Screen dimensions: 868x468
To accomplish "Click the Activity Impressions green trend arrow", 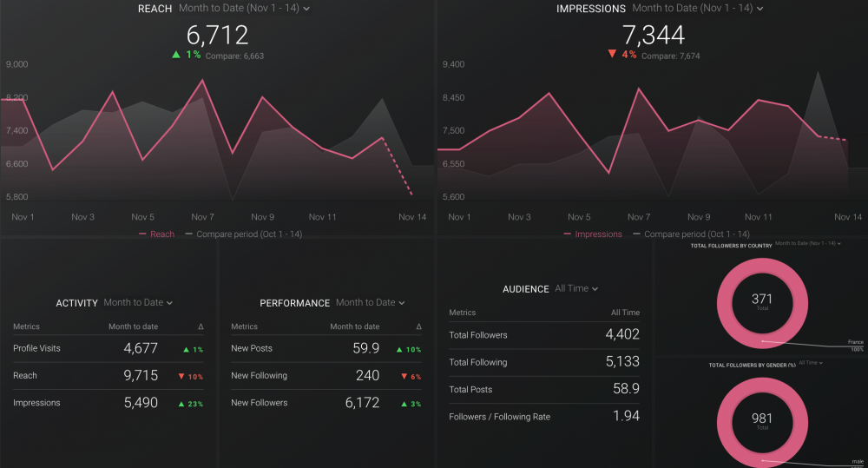I will tap(181, 404).
